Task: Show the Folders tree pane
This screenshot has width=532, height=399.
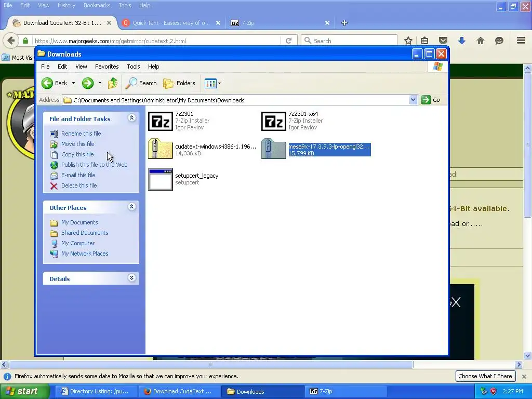Action: (x=179, y=83)
